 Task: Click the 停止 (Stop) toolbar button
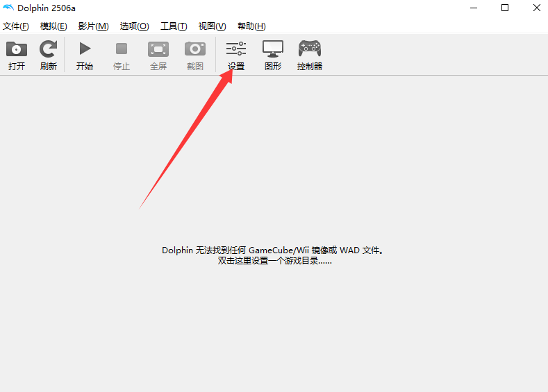point(122,55)
